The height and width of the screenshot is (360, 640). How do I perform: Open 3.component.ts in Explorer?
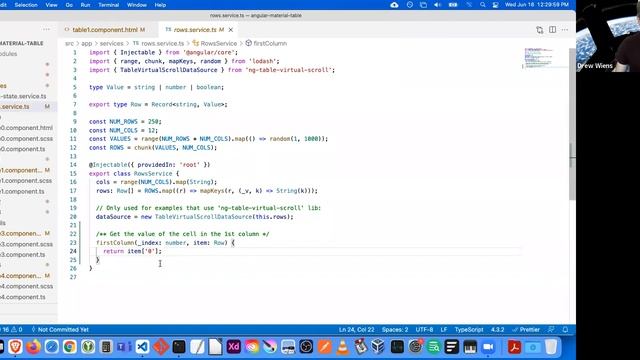22,255
